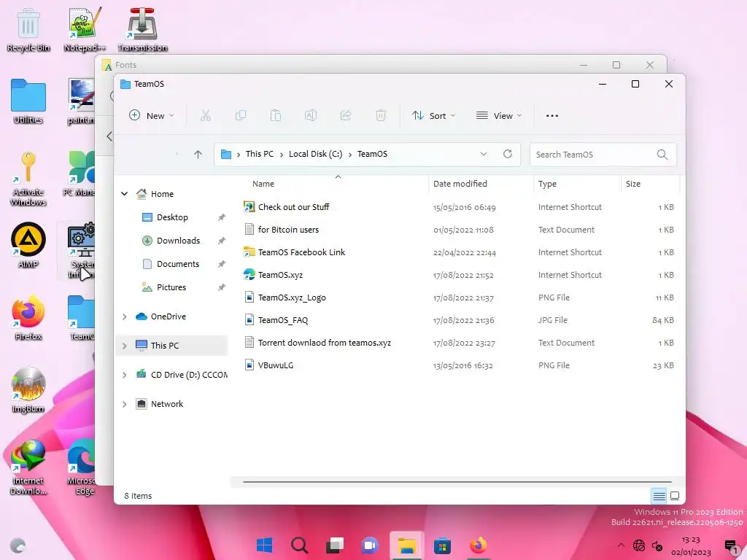Click the Up one level arrow
This screenshot has height=560, width=747.
[198, 155]
